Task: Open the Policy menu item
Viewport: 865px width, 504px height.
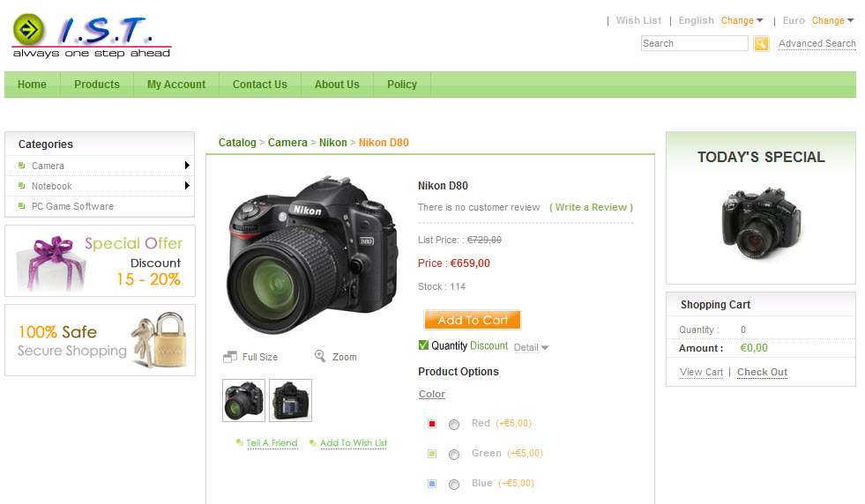Action: (402, 85)
